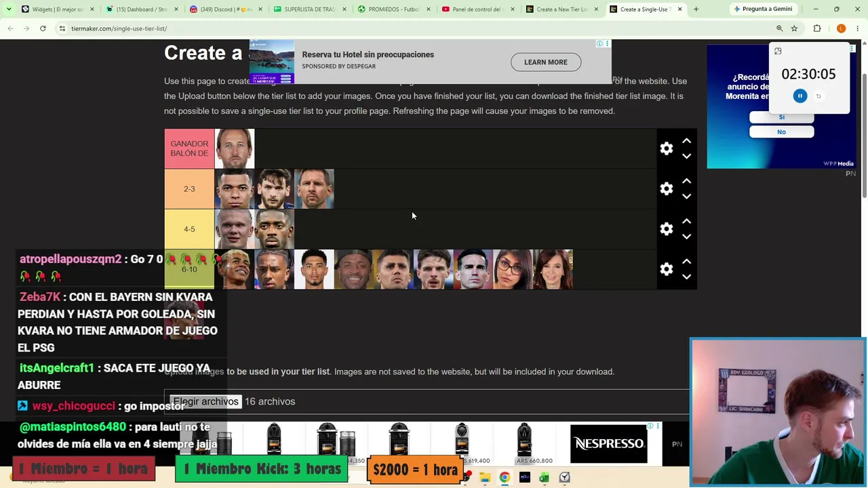Image resolution: width=868 pixels, height=488 pixels.
Task: Switch to the Panel de control browser tab
Action: coord(477,9)
